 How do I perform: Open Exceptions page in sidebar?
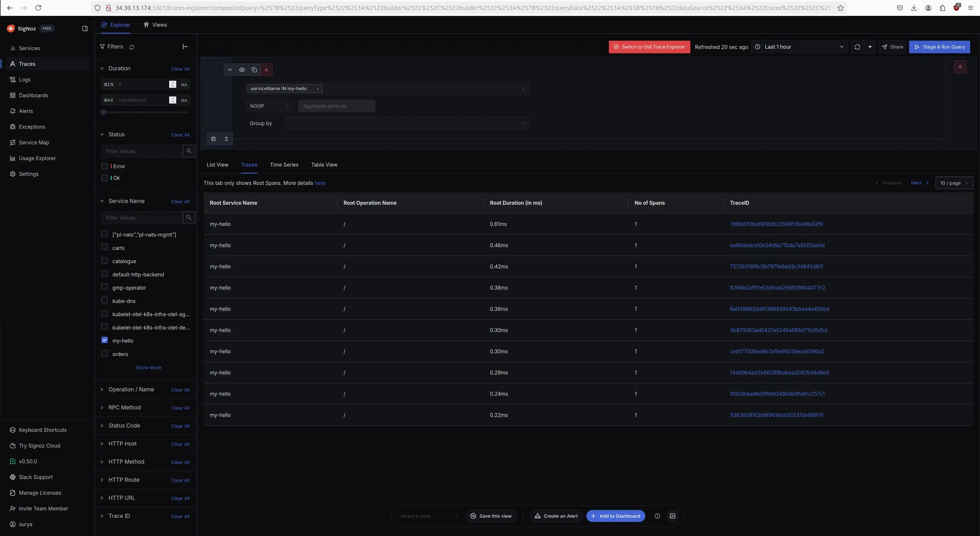pyautogui.click(x=32, y=127)
